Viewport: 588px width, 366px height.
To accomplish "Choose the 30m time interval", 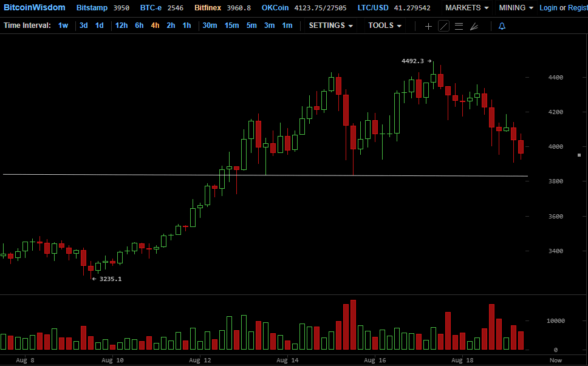I will tap(210, 25).
